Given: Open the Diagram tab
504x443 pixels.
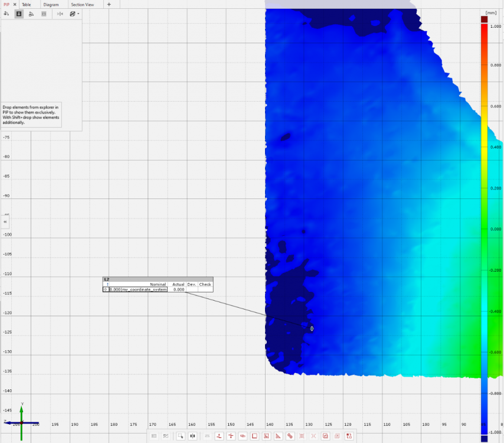Looking at the screenshot, I should pyautogui.click(x=51, y=4).
